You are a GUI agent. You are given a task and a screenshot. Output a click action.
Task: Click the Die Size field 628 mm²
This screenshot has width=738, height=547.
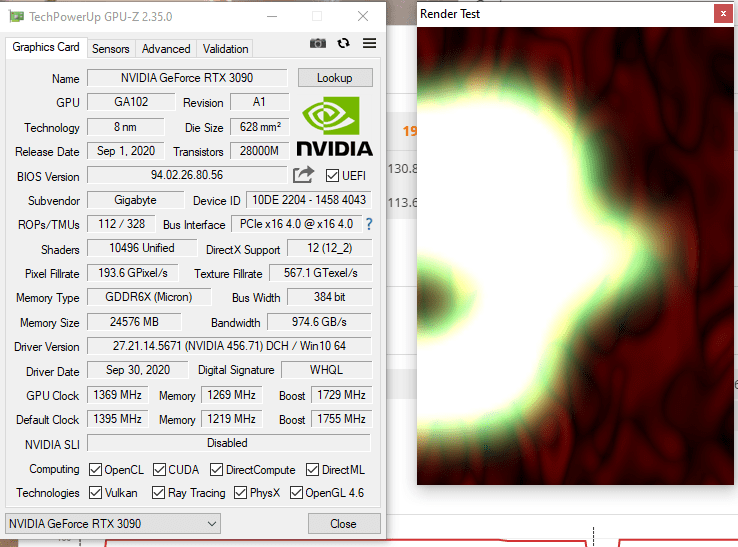pos(259,127)
